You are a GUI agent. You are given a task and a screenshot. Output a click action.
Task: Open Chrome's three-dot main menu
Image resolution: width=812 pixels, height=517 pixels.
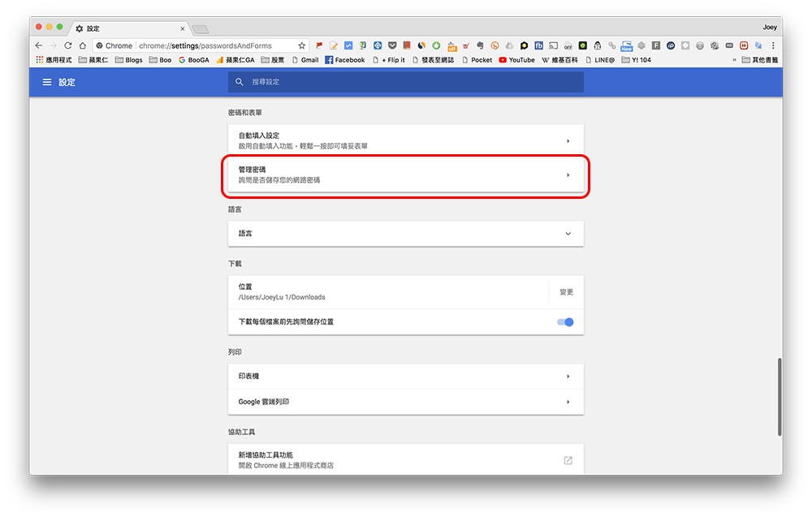(x=773, y=45)
